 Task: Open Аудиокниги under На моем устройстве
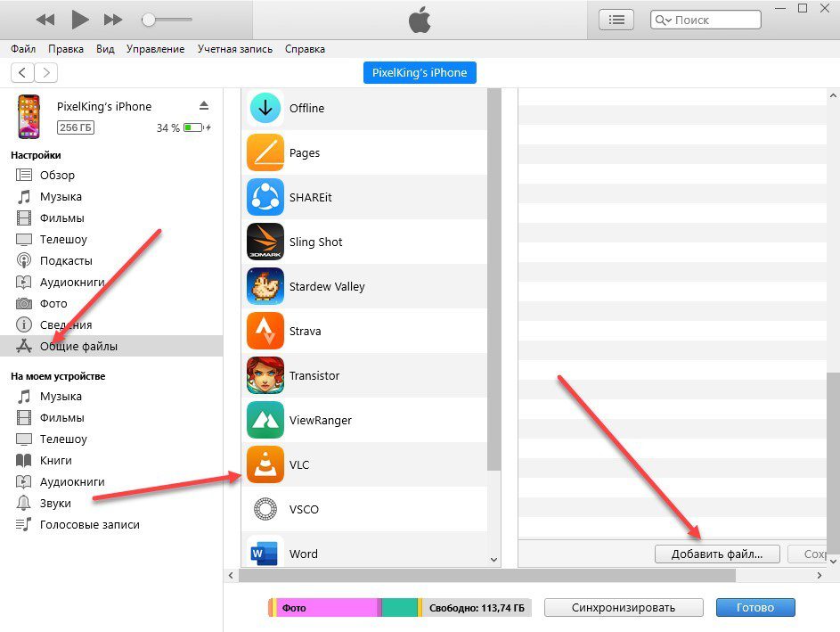tap(111, 482)
